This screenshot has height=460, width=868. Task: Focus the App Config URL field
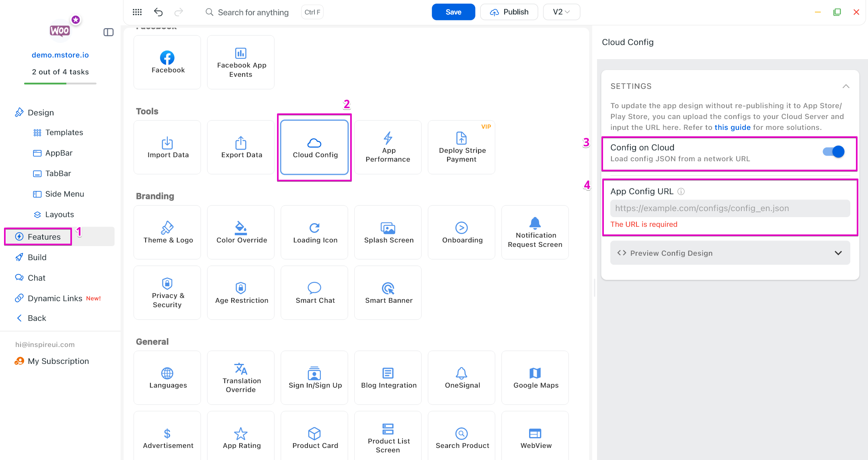730,208
